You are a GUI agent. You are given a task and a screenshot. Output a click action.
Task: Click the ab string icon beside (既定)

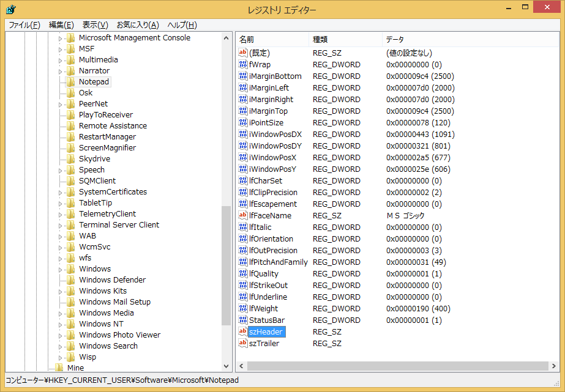coord(243,53)
